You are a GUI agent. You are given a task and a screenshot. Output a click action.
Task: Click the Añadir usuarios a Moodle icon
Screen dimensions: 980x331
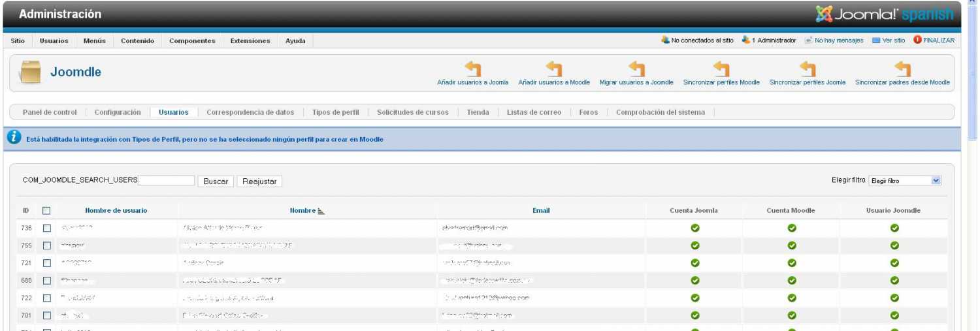[x=553, y=69]
